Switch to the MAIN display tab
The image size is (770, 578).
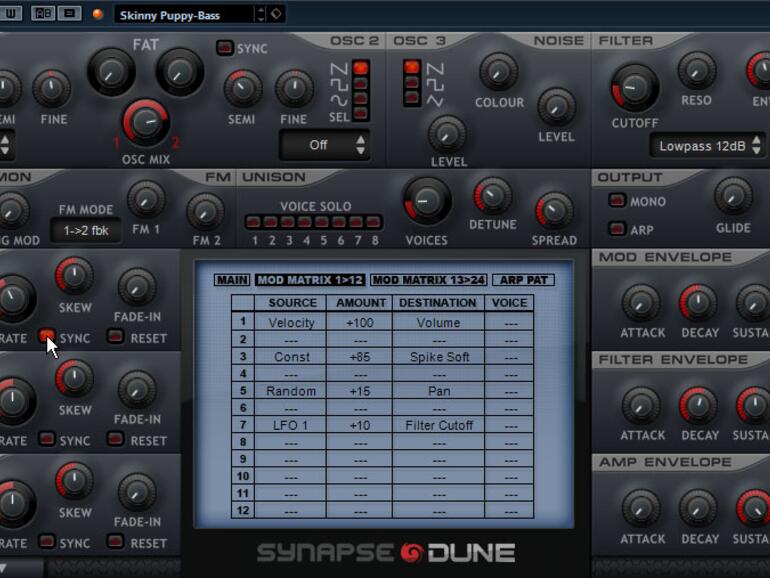coord(232,280)
